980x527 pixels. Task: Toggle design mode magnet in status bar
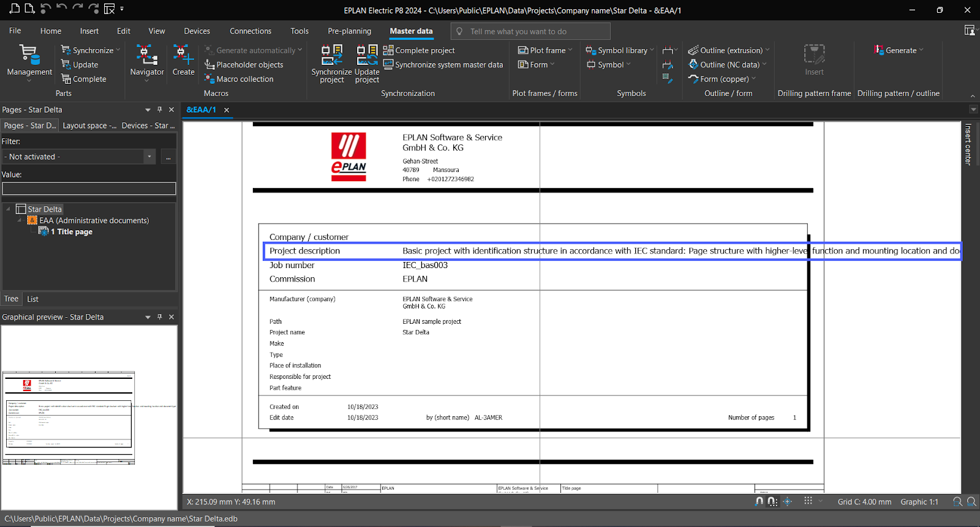click(x=759, y=501)
